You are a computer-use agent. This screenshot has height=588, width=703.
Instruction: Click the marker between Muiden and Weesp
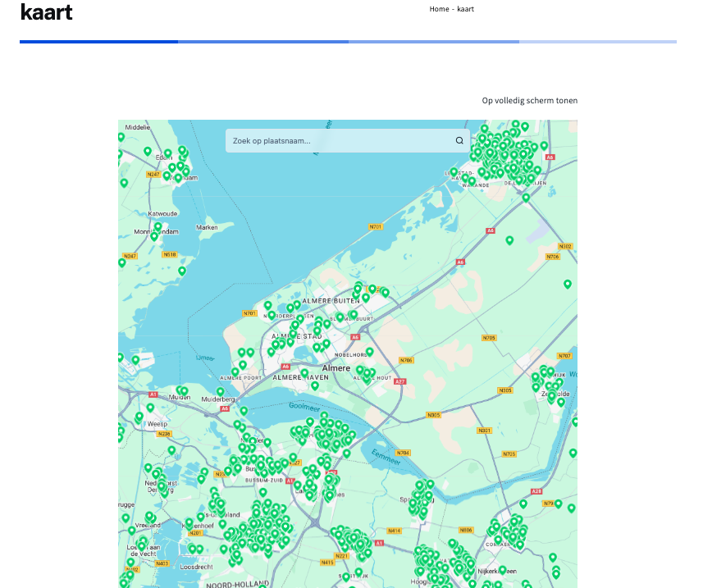click(x=151, y=407)
